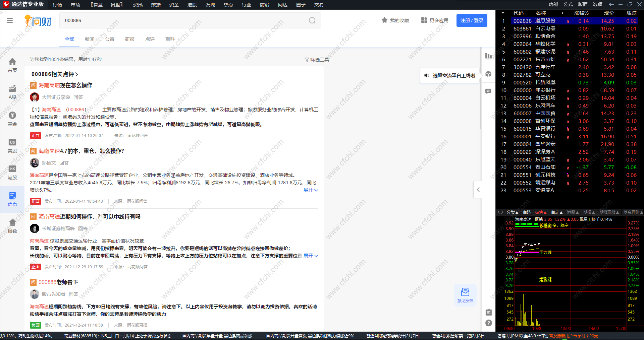This screenshot has height=340, width=644.
Task: Expand the 邹怡文 answer with 展开
Action: coord(311,190)
